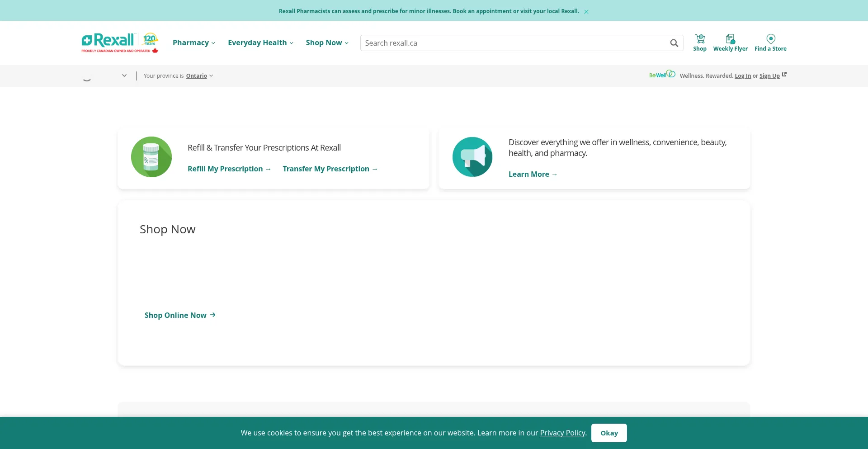Viewport: 868px width, 449px height.
Task: Dismiss the pharmacist announcement banner
Action: click(x=586, y=12)
